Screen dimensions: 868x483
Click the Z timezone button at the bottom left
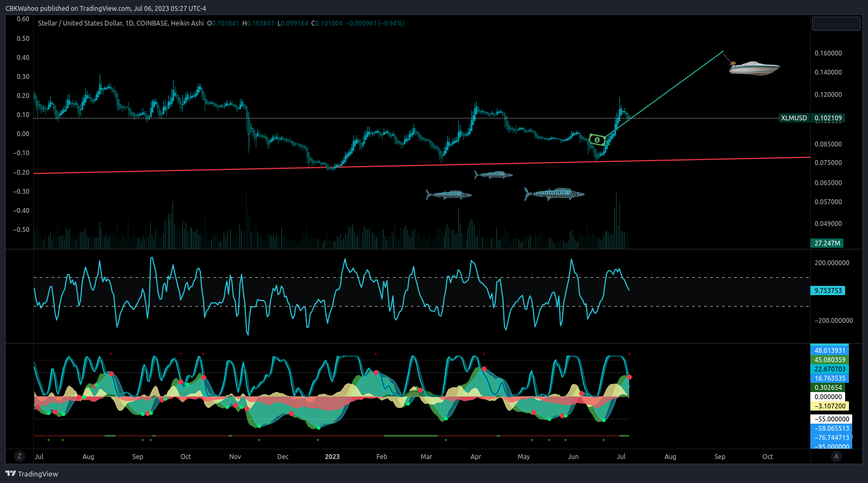point(20,456)
